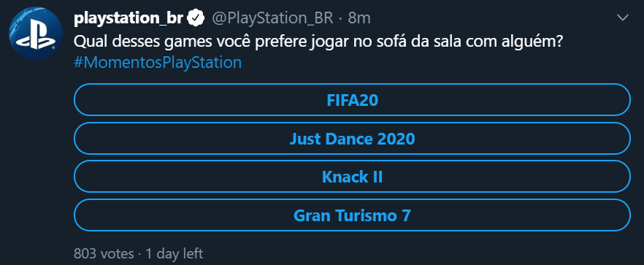Click the '1 day left' poll timer

174,253
